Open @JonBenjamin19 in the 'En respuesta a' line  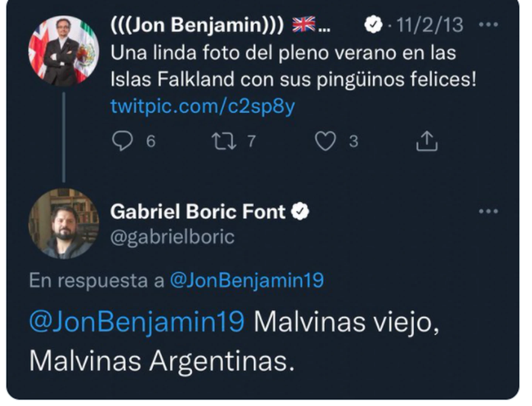246,280
